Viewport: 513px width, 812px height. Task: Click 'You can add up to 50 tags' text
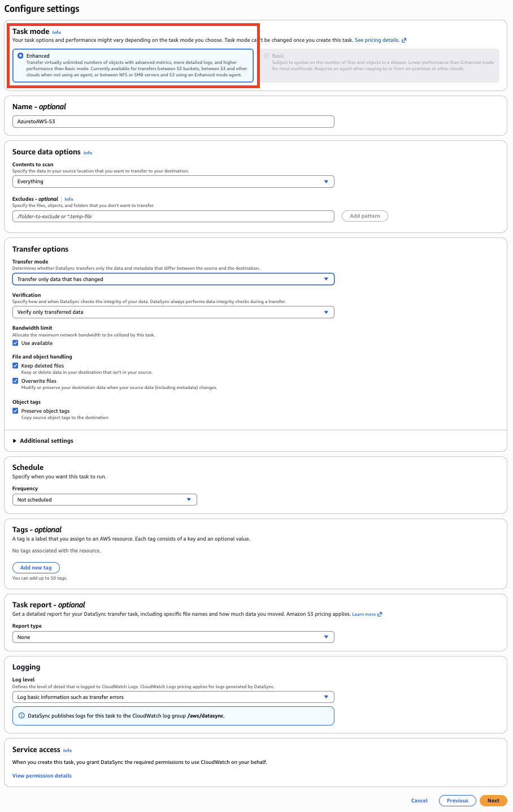(x=40, y=578)
